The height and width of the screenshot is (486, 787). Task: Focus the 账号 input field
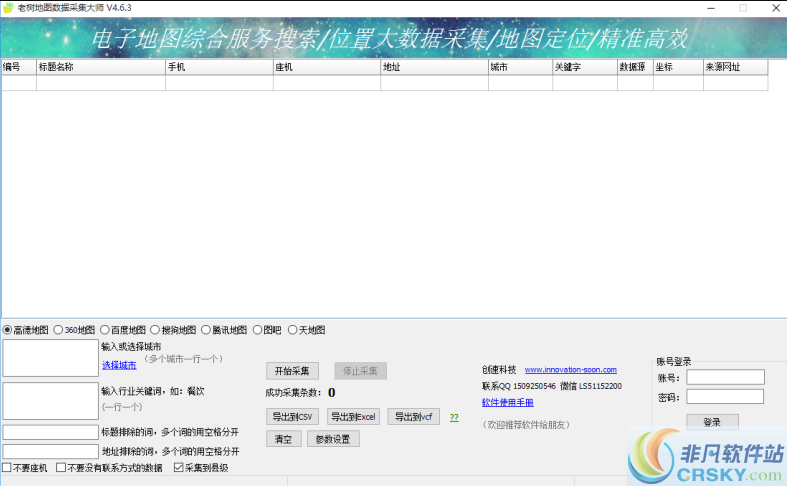click(x=725, y=377)
